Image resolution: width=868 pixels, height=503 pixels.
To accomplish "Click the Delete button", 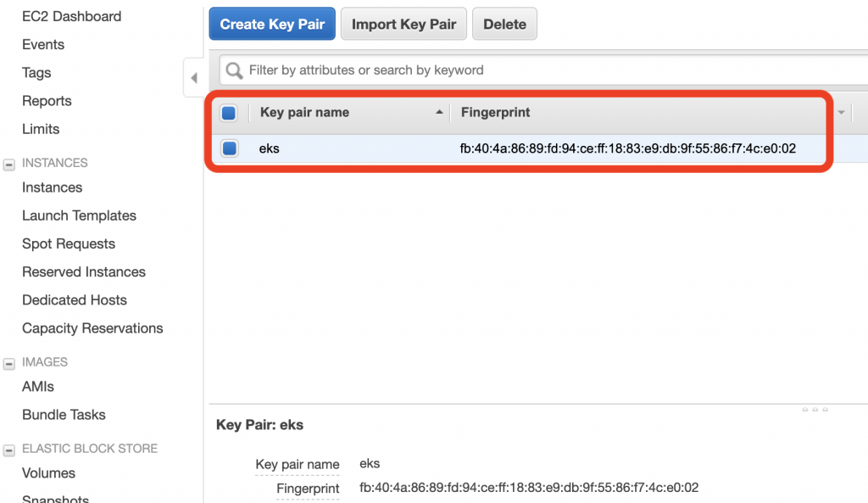I will click(504, 24).
